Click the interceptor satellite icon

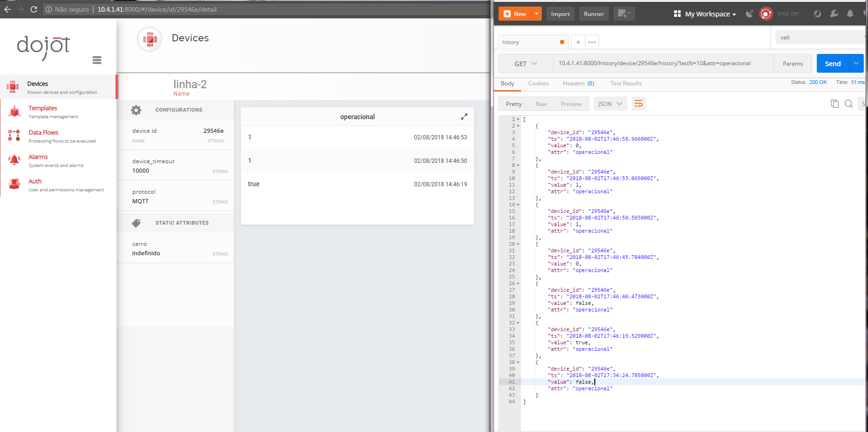click(749, 14)
